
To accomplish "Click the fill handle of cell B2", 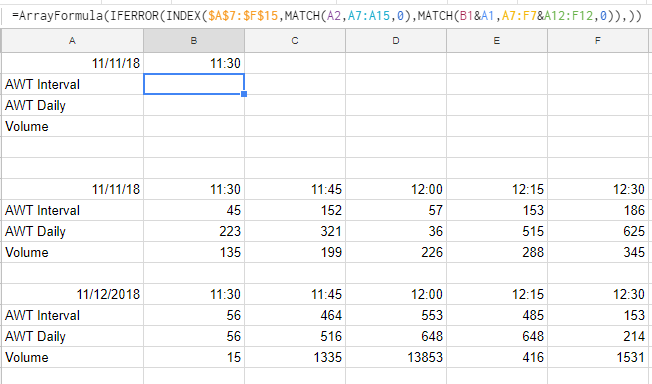I will click(244, 94).
